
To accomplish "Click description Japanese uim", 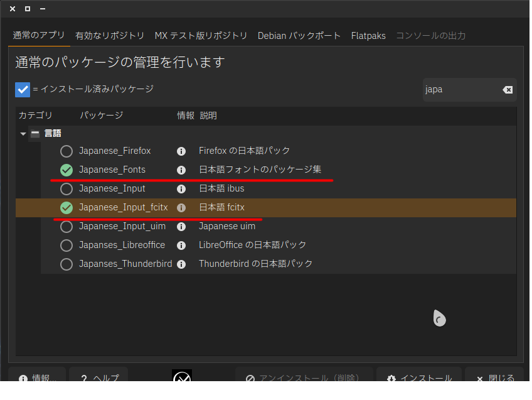I will (x=227, y=226).
